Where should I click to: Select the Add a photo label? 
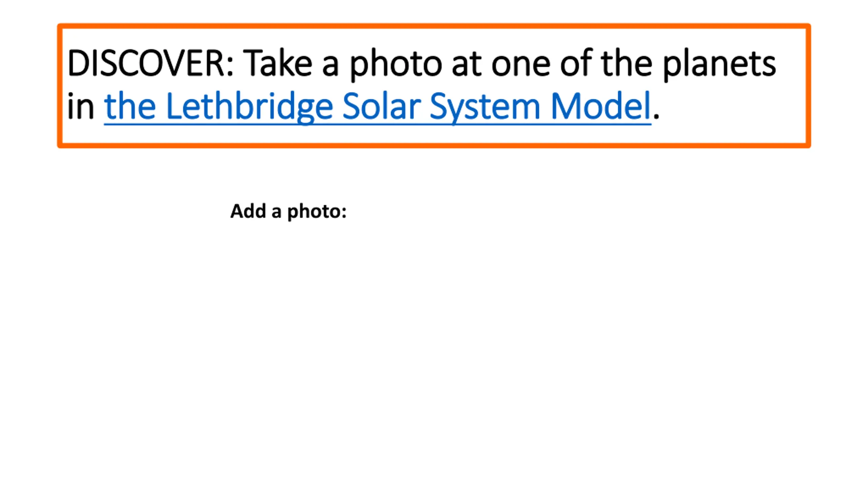(289, 211)
